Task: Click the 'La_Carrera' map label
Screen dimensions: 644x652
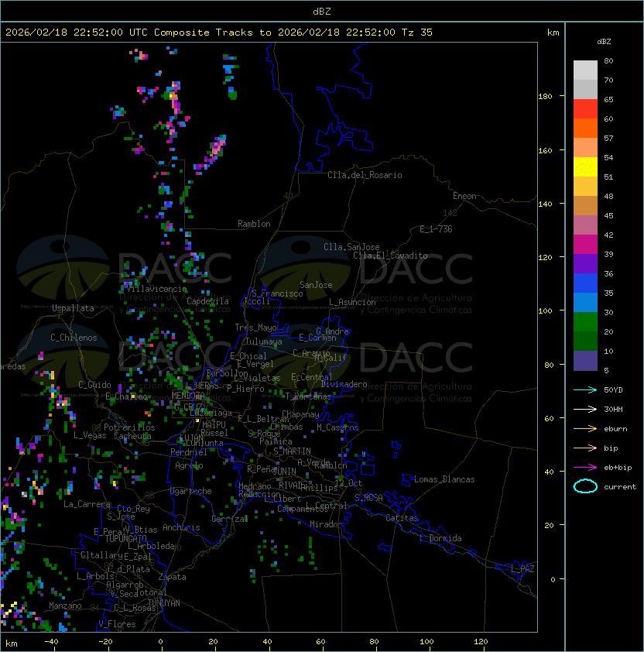Action: pos(87,504)
